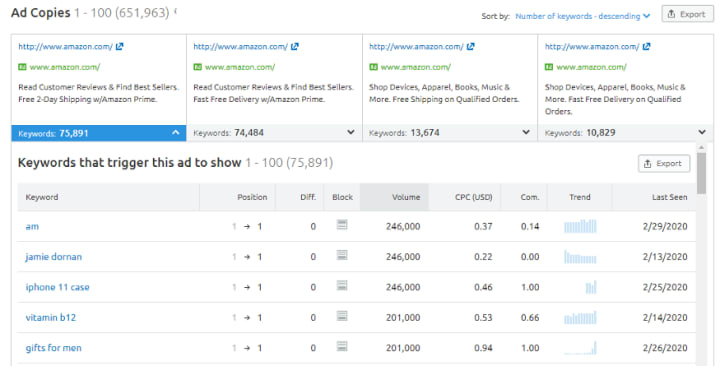Collapse the Keywords 75,891 panel

175,133
